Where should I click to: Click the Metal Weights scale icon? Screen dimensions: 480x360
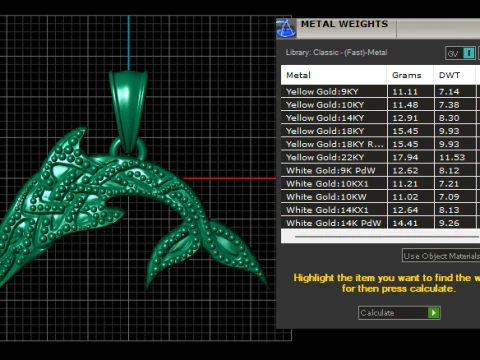coord(286,28)
